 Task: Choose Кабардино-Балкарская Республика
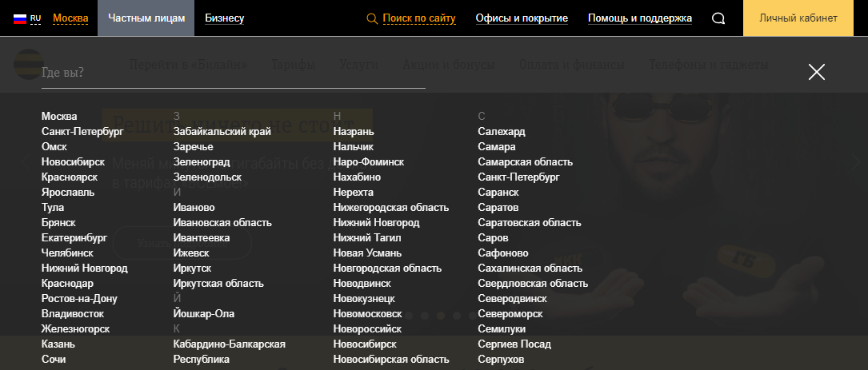(x=229, y=352)
